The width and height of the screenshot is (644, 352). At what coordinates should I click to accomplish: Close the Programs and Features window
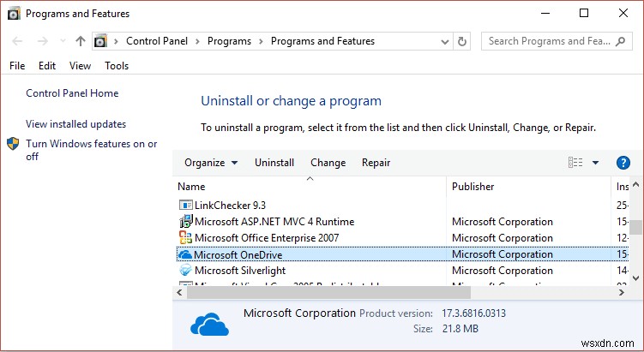point(623,13)
